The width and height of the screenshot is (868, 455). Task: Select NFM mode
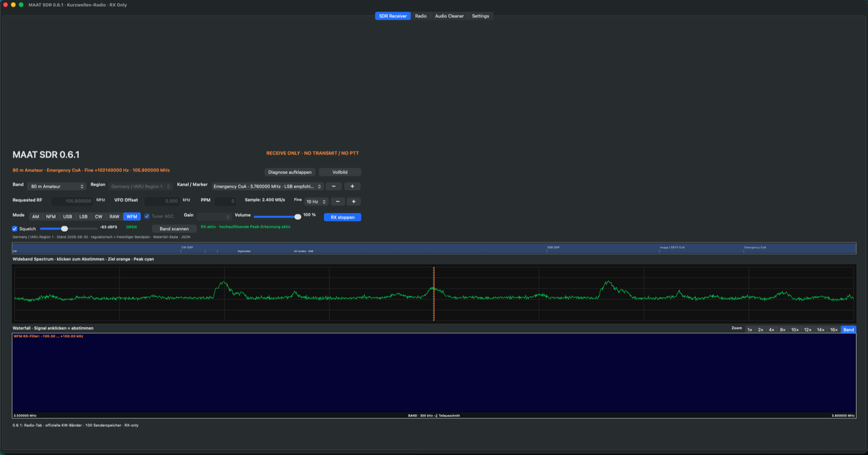[x=51, y=216]
